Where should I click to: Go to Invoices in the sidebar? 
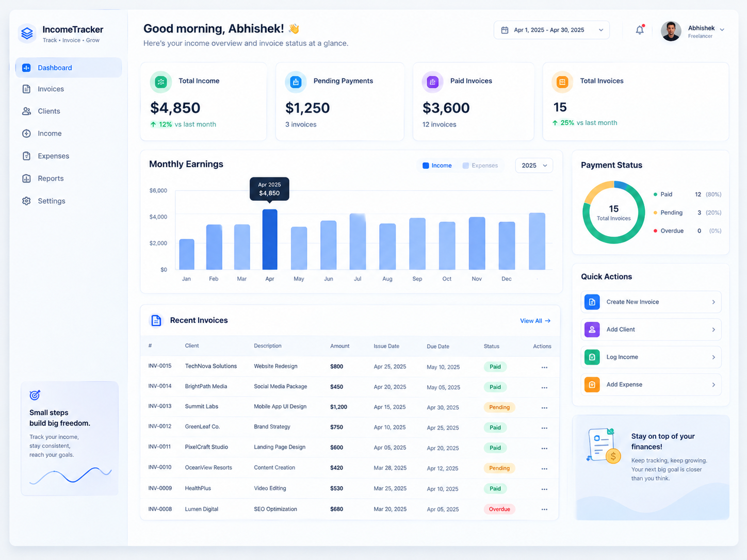point(69,89)
